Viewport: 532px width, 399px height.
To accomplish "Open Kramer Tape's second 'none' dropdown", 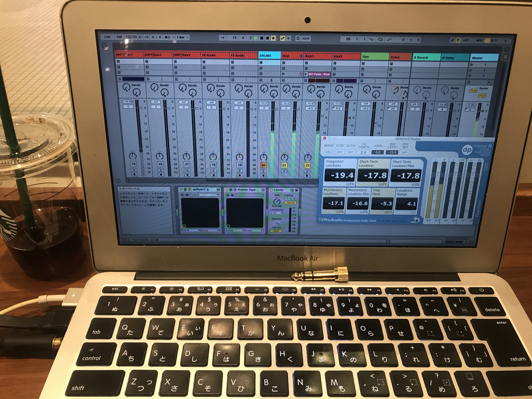I will (254, 230).
